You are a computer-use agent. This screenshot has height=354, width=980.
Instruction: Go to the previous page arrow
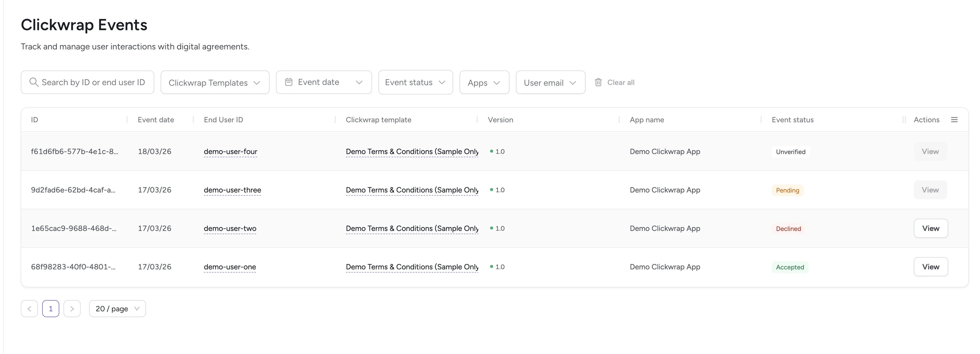(x=29, y=309)
